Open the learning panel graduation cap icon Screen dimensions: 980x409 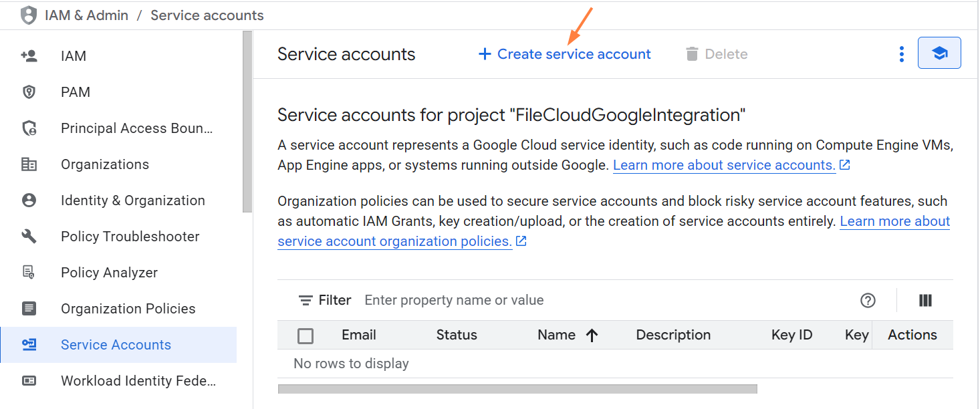click(939, 53)
